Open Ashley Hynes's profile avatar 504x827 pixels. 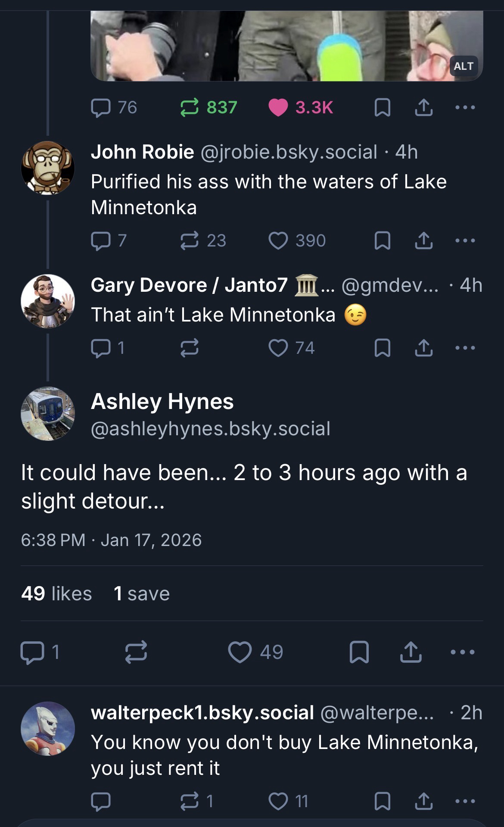[48, 414]
